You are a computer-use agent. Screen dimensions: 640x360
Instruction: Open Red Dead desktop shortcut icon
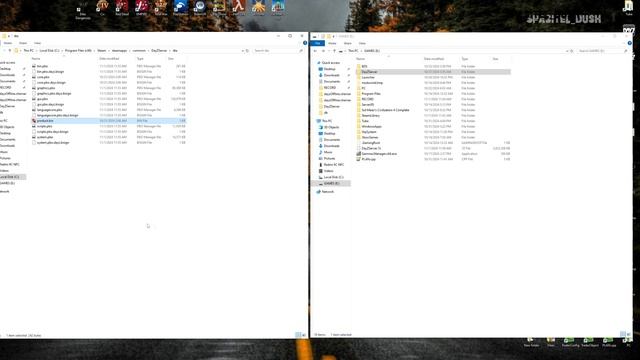(122, 7)
